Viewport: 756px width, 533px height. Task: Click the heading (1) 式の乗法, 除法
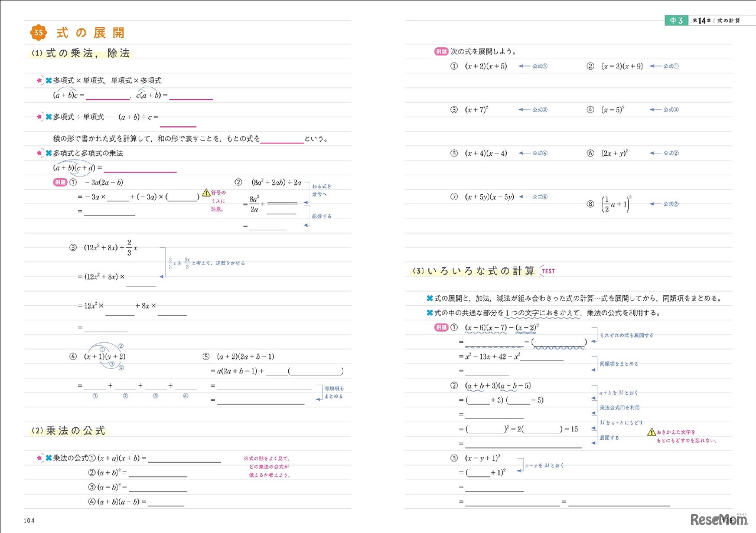(x=80, y=53)
